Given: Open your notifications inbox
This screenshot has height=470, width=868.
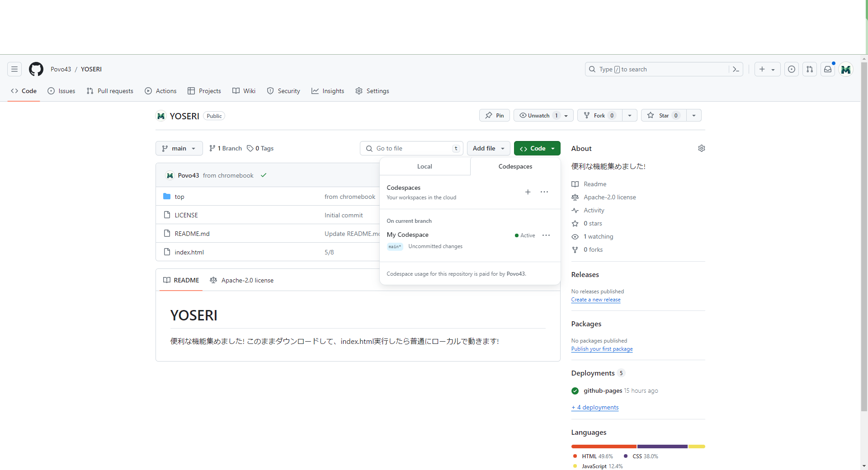Looking at the screenshot, I should (828, 69).
